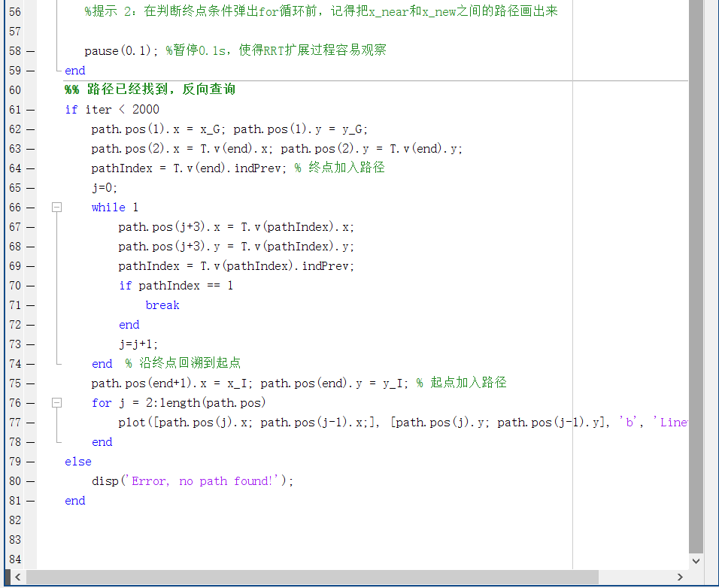Set breakpoint dash on line 75

pos(30,383)
